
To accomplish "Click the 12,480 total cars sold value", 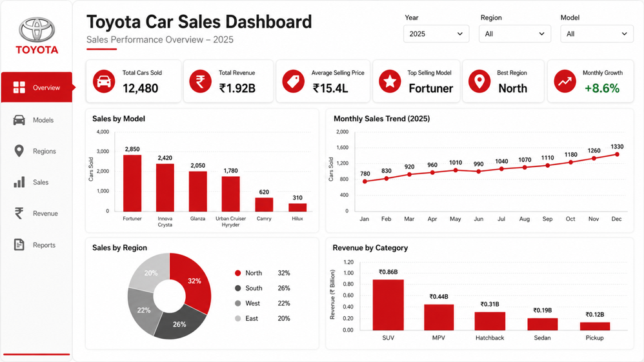I will click(x=141, y=88).
